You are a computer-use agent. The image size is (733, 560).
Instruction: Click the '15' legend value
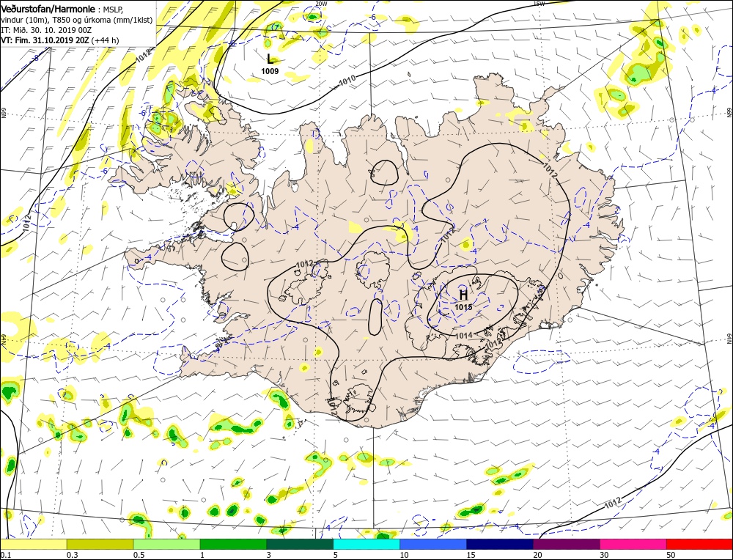(x=471, y=554)
